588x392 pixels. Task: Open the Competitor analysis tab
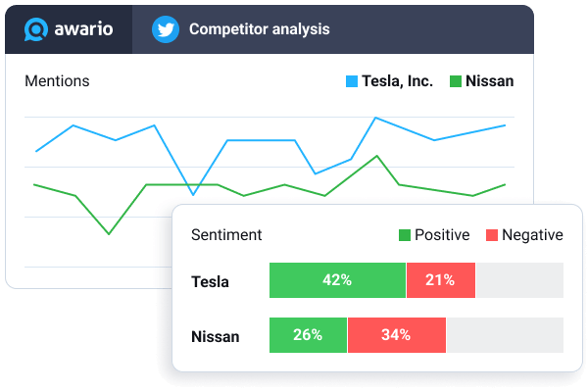(259, 29)
